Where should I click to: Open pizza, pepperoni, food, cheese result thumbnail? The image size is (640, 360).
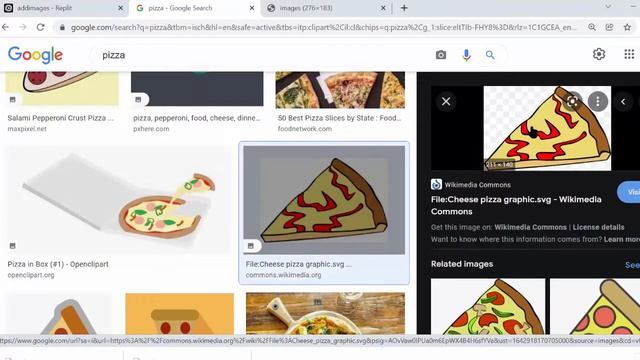pyautogui.click(x=197, y=89)
